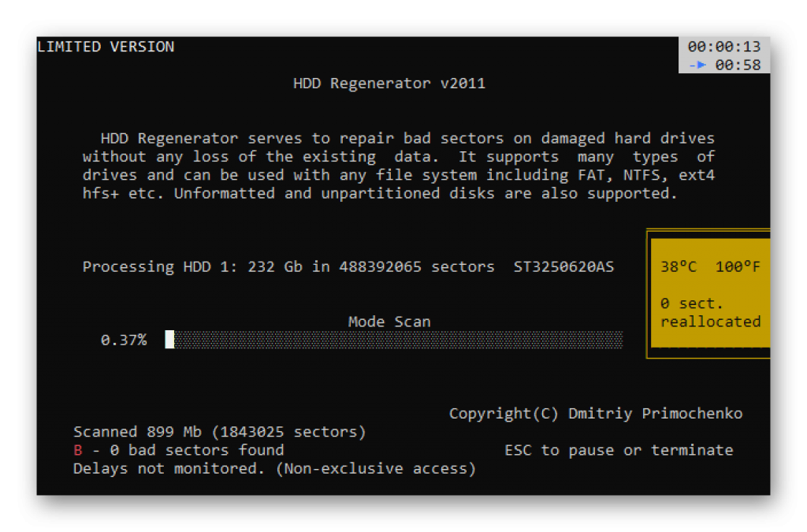Screen dimensions: 807x532
Task: Click the "HDD Regenerator v2011" title
Action: 389,84
